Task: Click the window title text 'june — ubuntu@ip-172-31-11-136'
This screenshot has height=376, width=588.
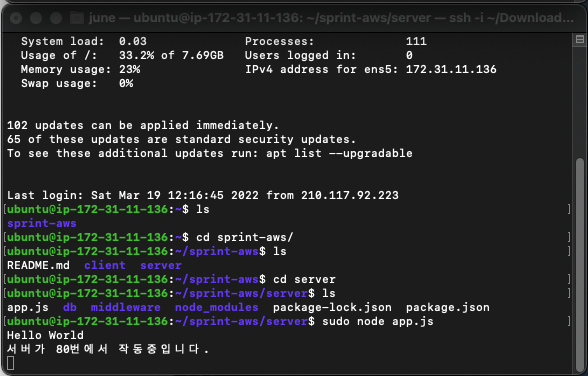Action: point(195,18)
